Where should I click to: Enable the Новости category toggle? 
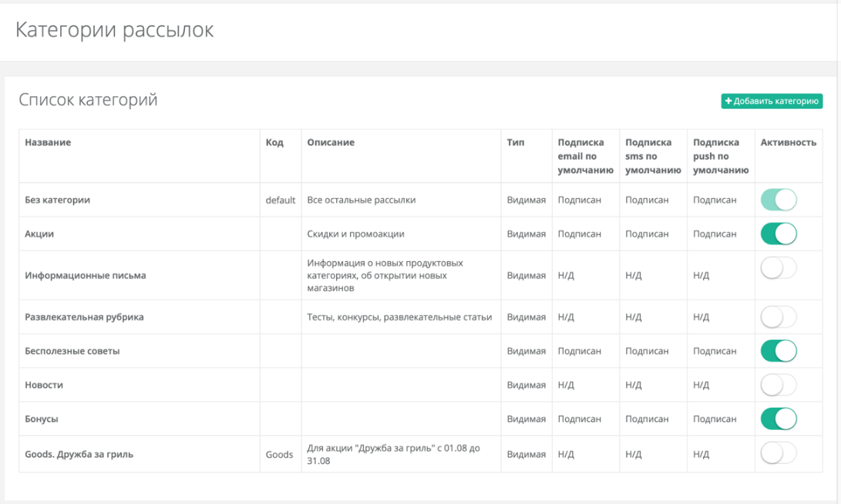click(x=779, y=385)
